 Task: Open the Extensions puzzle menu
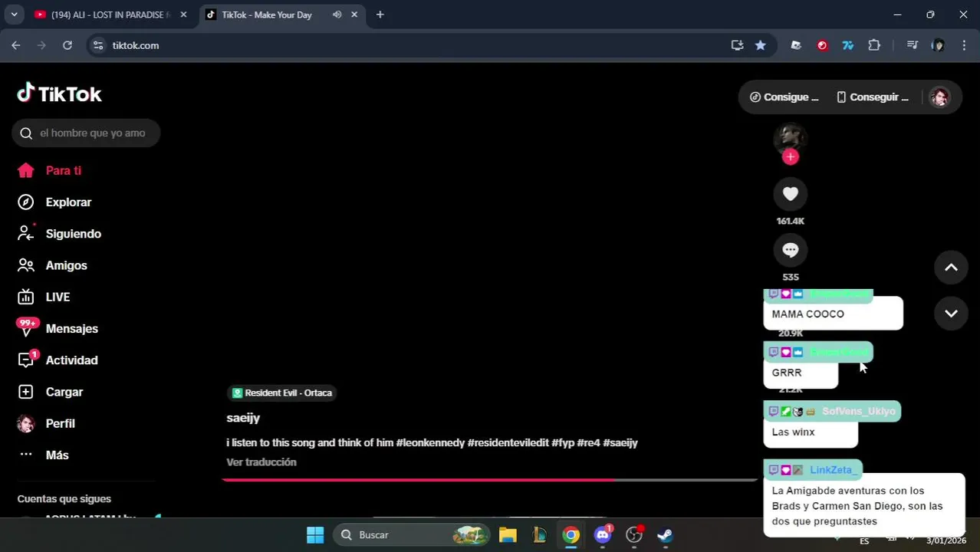pyautogui.click(x=874, y=45)
